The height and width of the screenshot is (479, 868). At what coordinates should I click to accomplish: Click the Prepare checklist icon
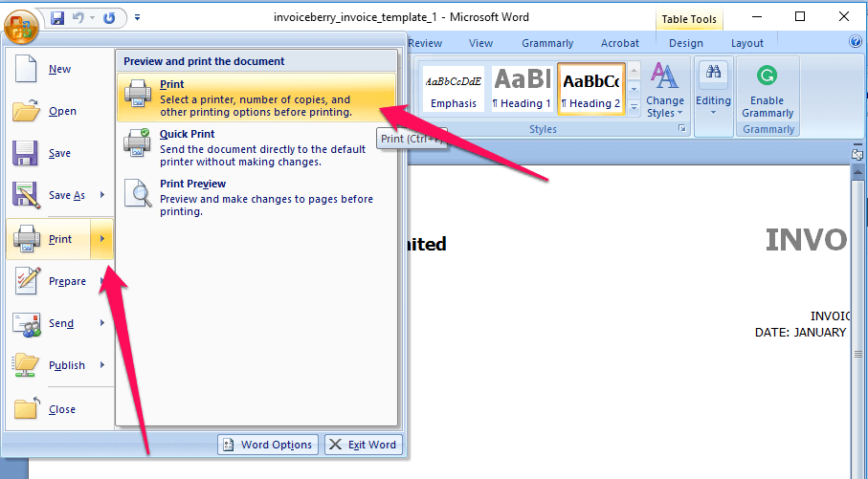(x=27, y=281)
